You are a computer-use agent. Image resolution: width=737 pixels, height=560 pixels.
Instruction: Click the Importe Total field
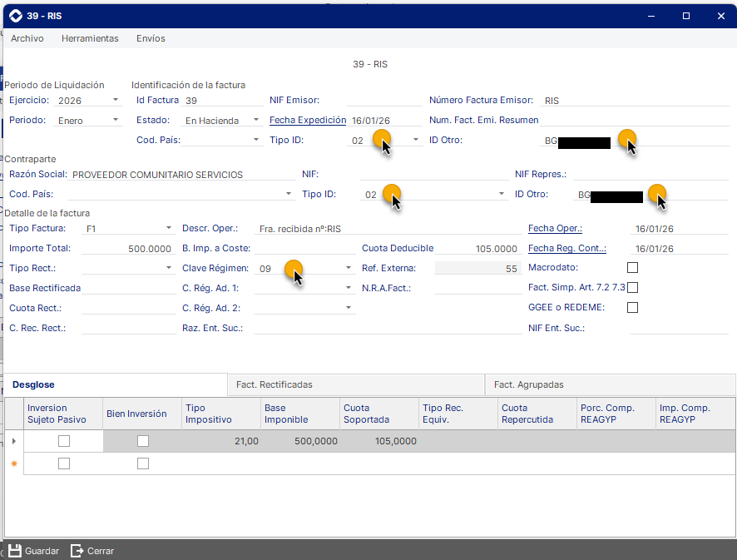128,248
